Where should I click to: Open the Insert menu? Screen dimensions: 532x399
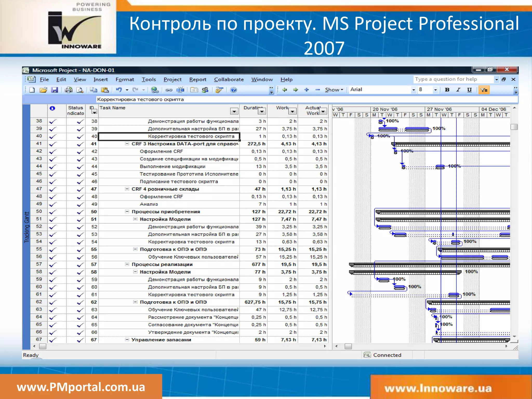[101, 79]
